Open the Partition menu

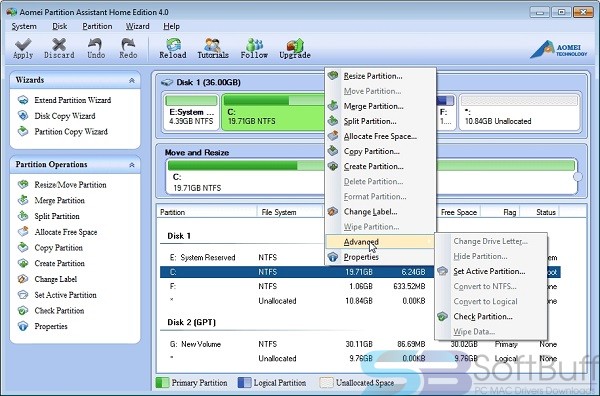tap(97, 26)
